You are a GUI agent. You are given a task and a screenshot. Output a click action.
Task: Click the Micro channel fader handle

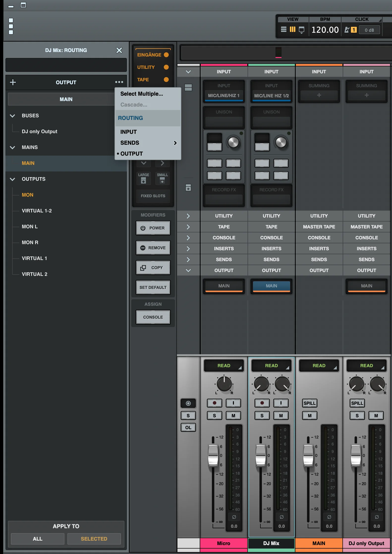pyautogui.click(x=213, y=456)
